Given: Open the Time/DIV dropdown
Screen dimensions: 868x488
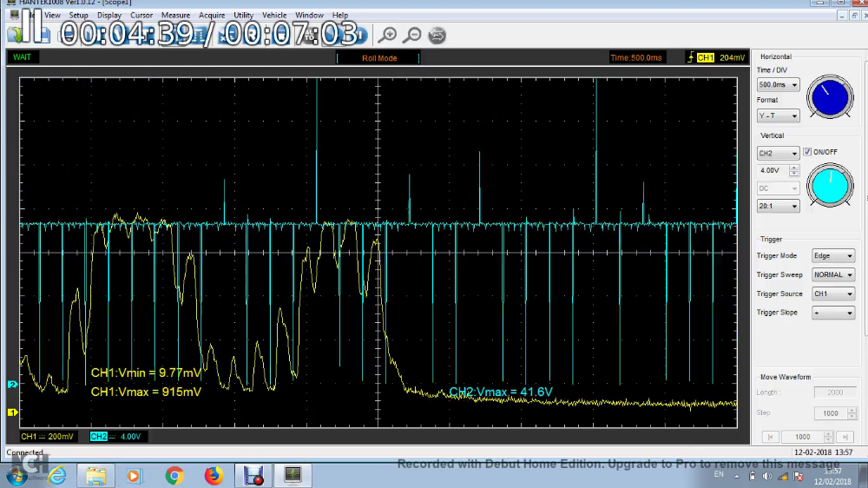Looking at the screenshot, I should 778,85.
